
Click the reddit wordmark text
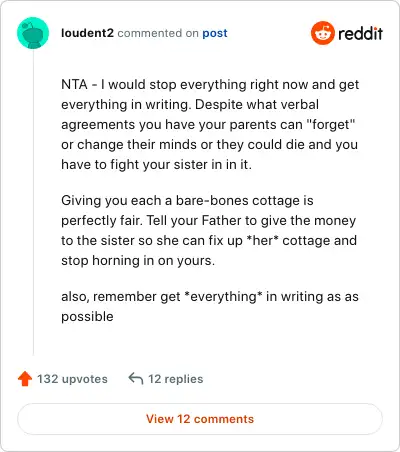(361, 33)
